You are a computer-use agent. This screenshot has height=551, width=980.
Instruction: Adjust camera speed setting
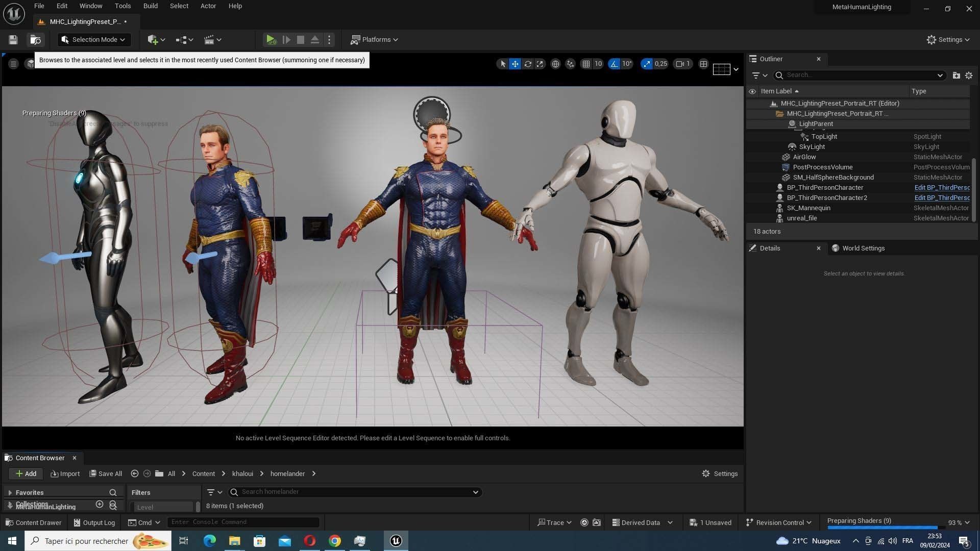683,64
